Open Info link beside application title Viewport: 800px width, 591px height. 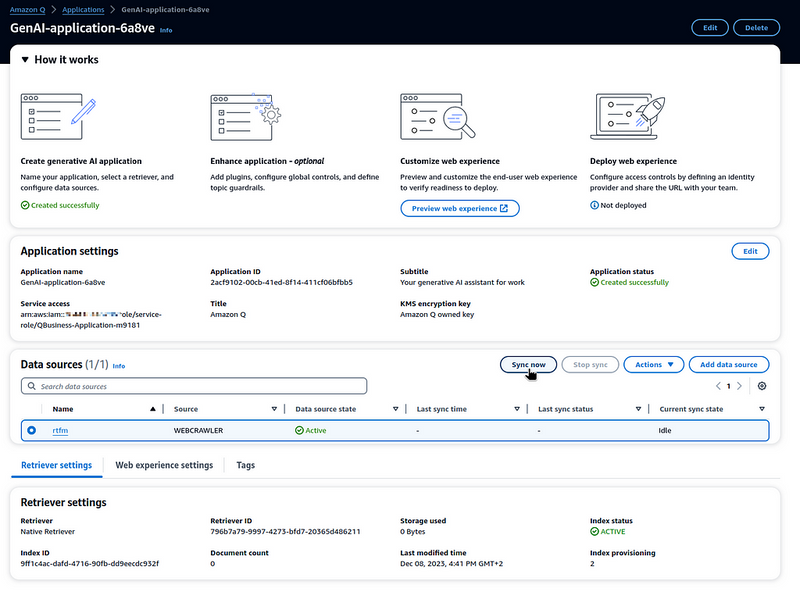[166, 30]
